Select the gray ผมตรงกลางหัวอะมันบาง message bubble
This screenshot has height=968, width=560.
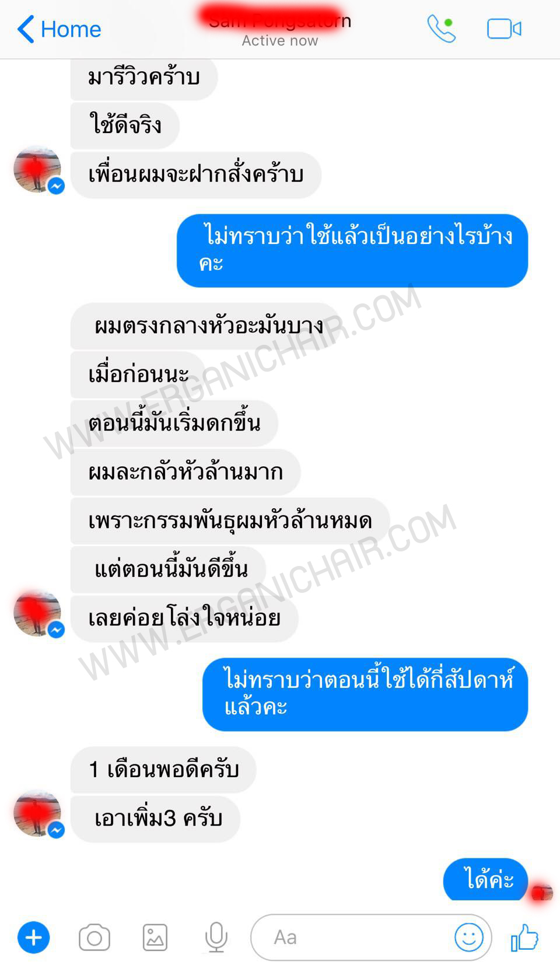(205, 326)
